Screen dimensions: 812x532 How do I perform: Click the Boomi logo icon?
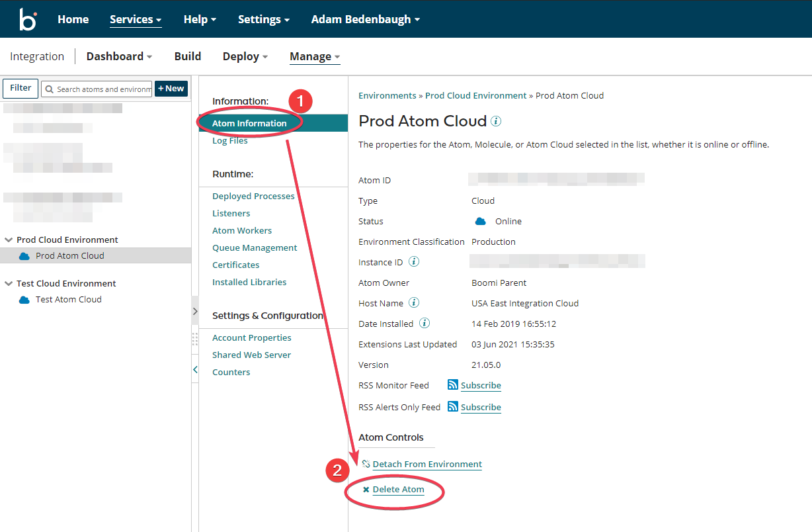tap(28, 19)
